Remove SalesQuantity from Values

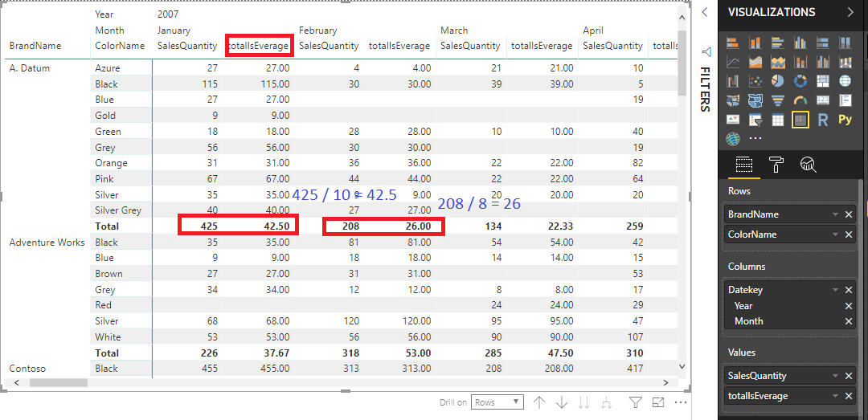(x=849, y=376)
